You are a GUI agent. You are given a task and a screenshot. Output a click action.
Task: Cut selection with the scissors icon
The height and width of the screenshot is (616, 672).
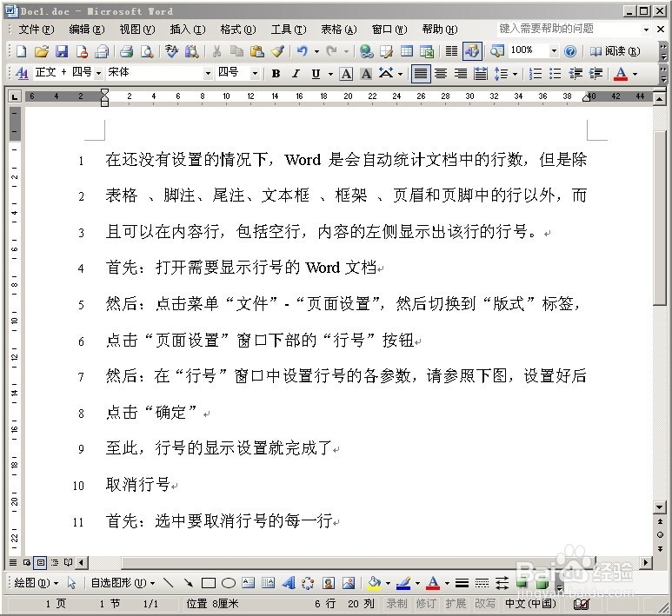tap(216, 51)
